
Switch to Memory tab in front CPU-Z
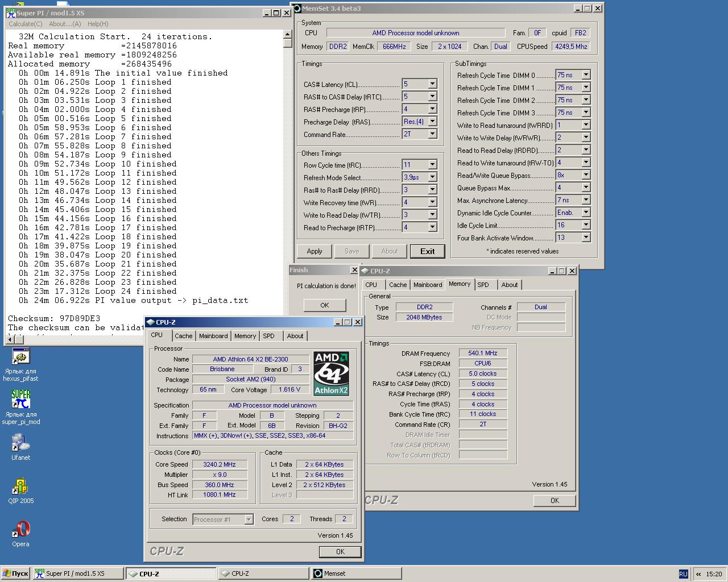(245, 336)
